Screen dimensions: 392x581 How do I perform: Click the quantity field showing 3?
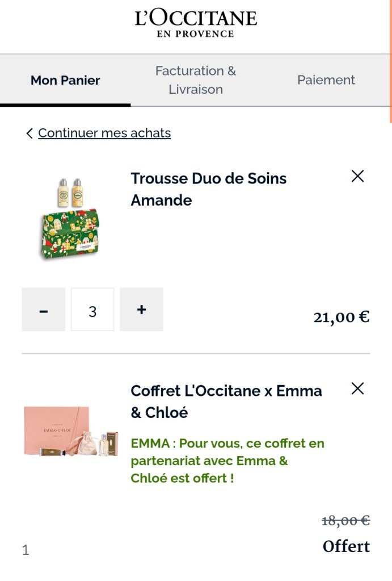point(92,310)
